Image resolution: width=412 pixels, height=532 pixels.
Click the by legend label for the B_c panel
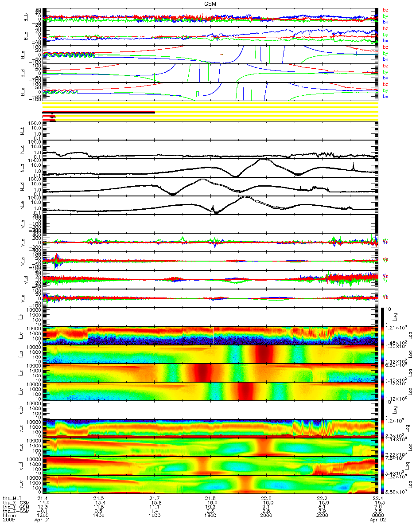pyautogui.click(x=385, y=35)
